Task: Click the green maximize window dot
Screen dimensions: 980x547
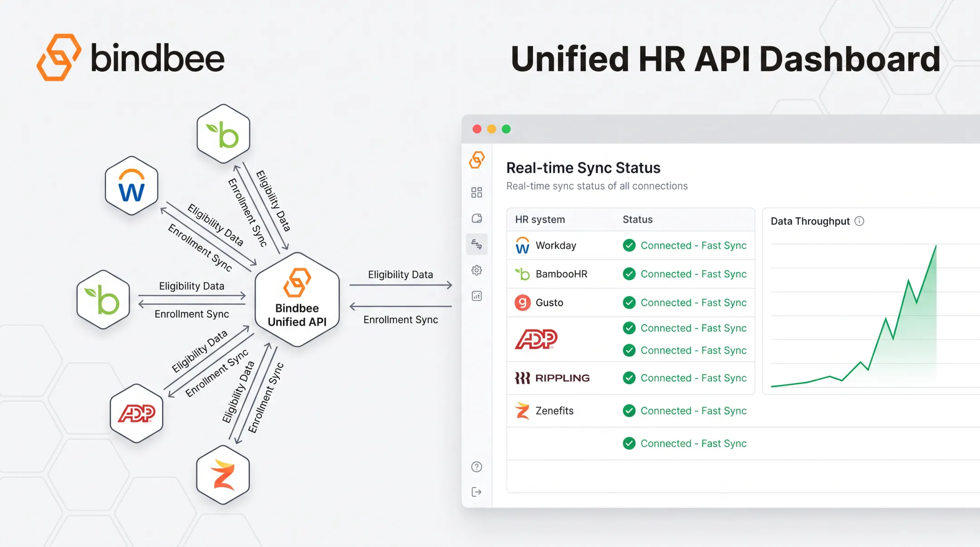Action: click(x=506, y=129)
